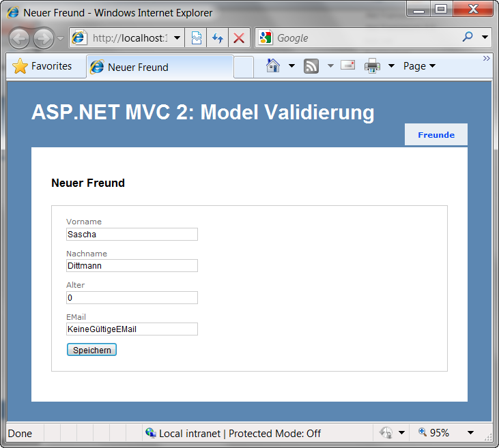The image size is (499, 448).
Task: Open recent pages dropdown beside Forward arrow
Action: pos(61,38)
